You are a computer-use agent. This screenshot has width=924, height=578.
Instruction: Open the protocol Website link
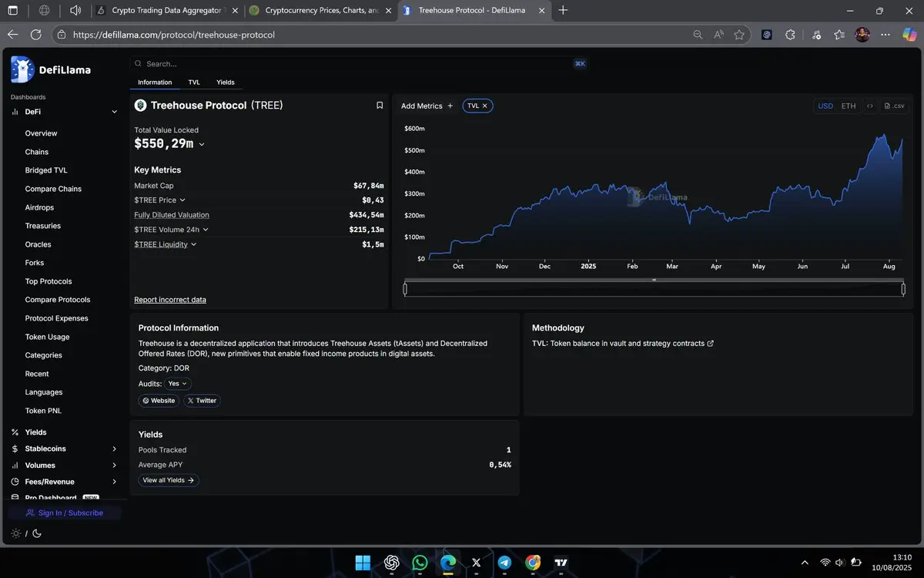[159, 401]
